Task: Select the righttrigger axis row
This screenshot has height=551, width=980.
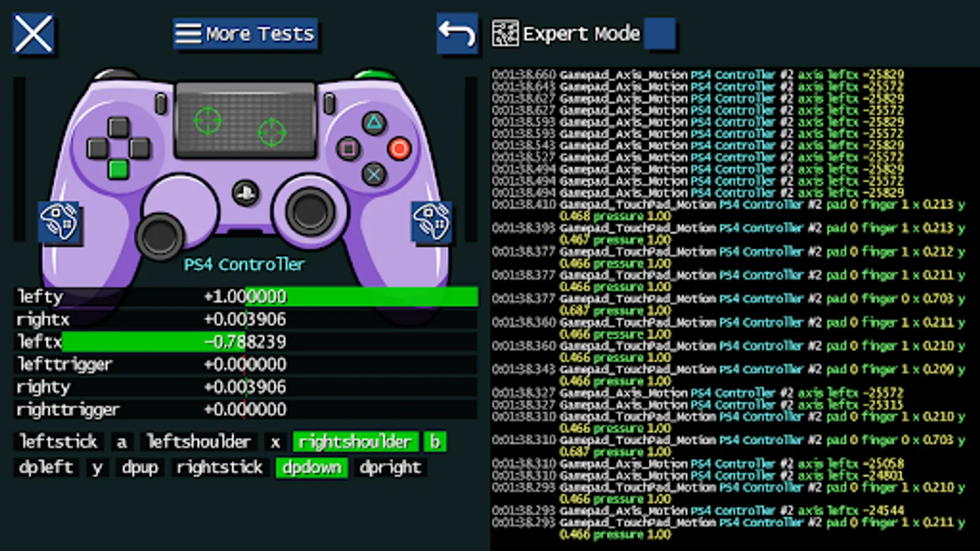Action: coord(245,410)
